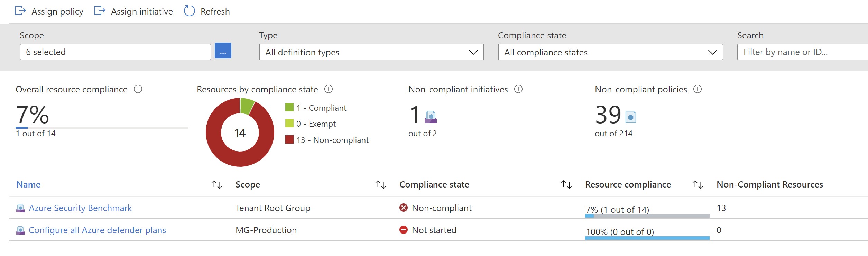Click the green Compliant legend swatch
This screenshot has width=868, height=256.
pos(289,108)
